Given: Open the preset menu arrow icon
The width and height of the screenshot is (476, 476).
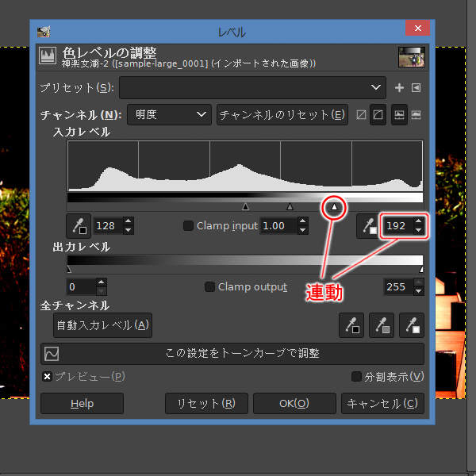Looking at the screenshot, I should 416,88.
